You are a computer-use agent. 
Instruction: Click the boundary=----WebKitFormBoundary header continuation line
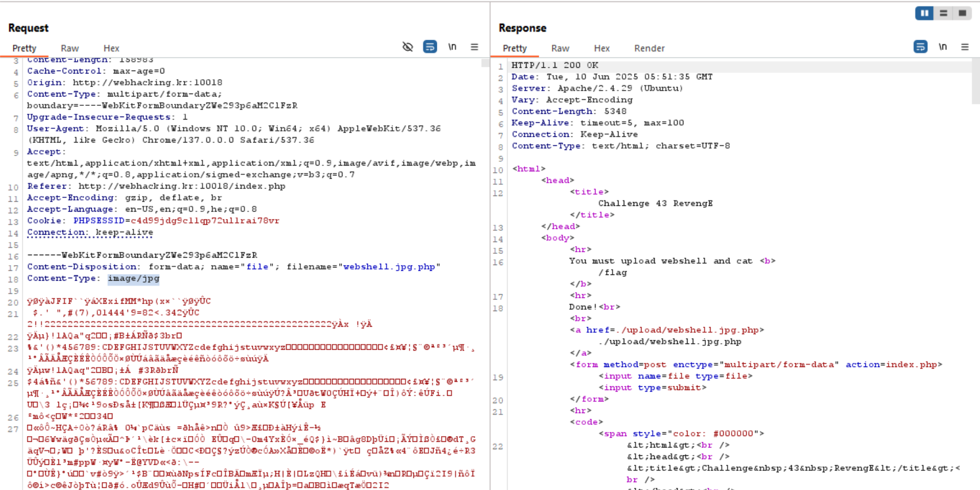(x=162, y=106)
